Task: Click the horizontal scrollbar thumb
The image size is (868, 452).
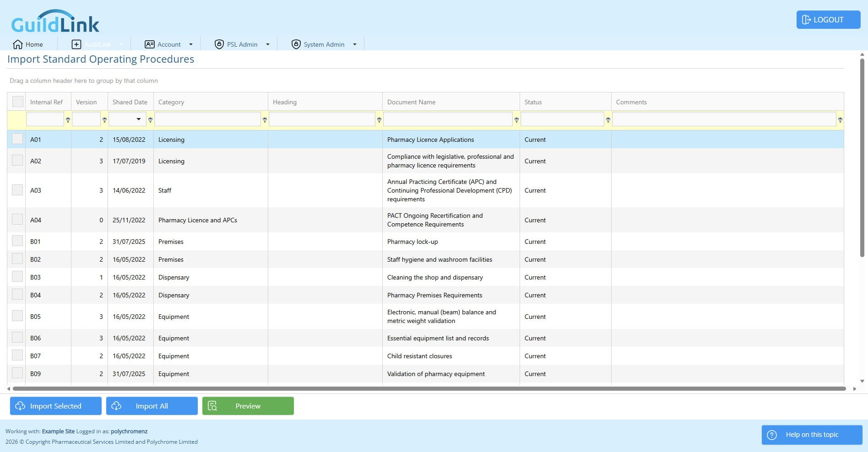Action: (x=429, y=389)
